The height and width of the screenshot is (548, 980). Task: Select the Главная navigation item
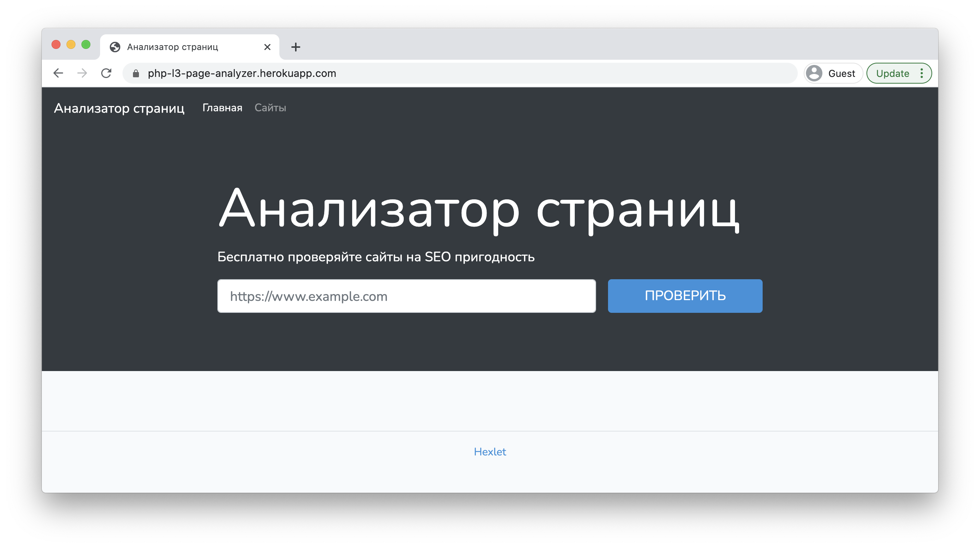click(222, 108)
